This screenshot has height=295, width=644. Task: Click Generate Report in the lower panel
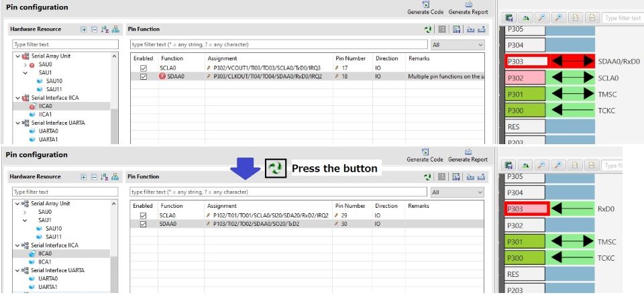tap(468, 156)
